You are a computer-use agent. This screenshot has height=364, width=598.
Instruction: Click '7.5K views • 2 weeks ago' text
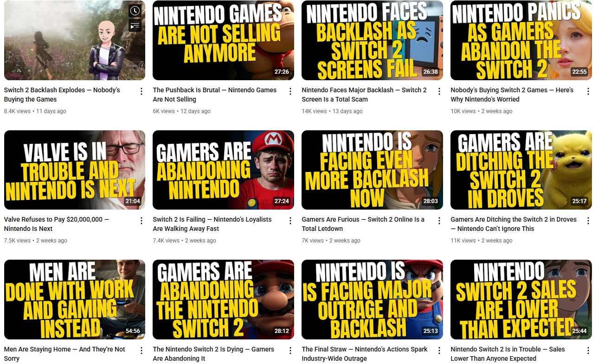tap(36, 241)
